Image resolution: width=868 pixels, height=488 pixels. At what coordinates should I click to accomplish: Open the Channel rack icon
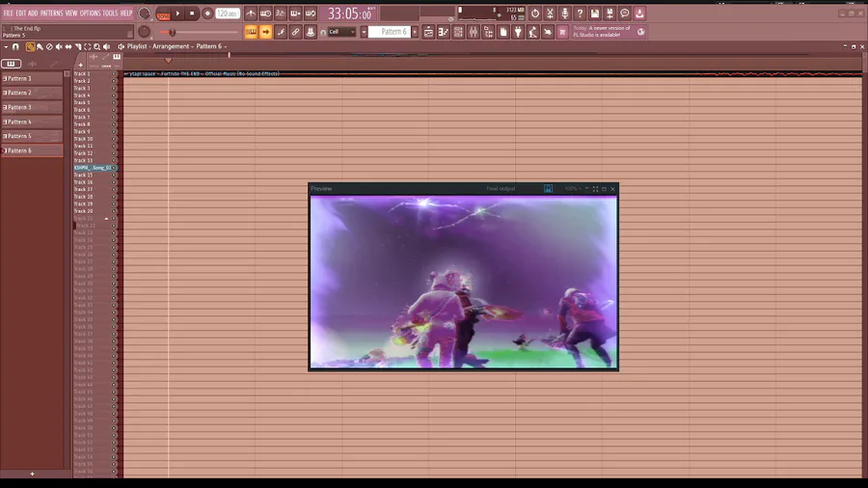coord(458,32)
